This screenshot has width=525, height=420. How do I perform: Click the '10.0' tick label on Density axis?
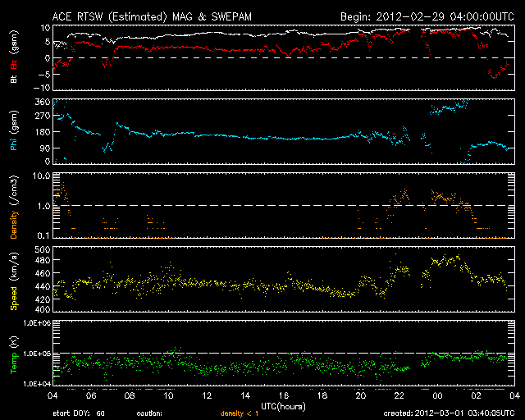click(x=41, y=176)
